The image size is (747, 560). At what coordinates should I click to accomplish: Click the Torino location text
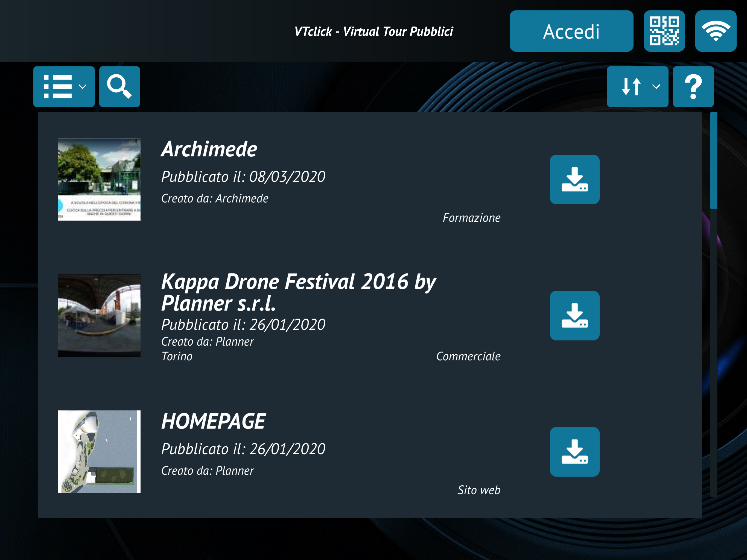tap(177, 356)
